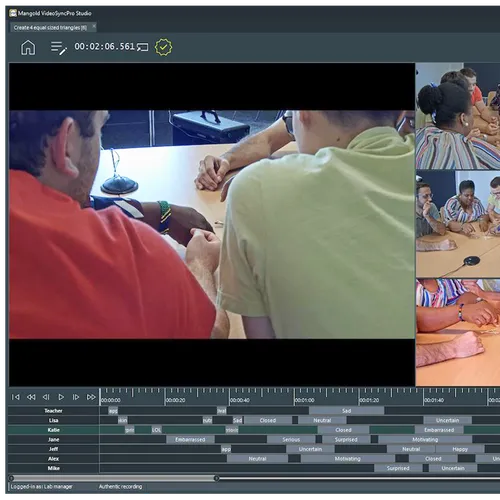The height and width of the screenshot is (500, 500).
Task: Select the 'Motivating' segment in Alex track
Action: pyautogui.click(x=348, y=459)
